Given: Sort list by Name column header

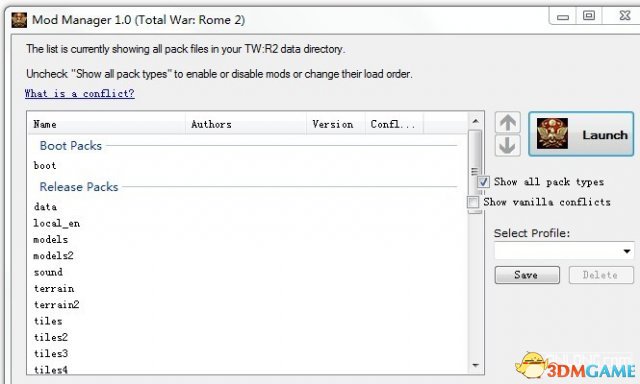Looking at the screenshot, I should click(107, 124).
